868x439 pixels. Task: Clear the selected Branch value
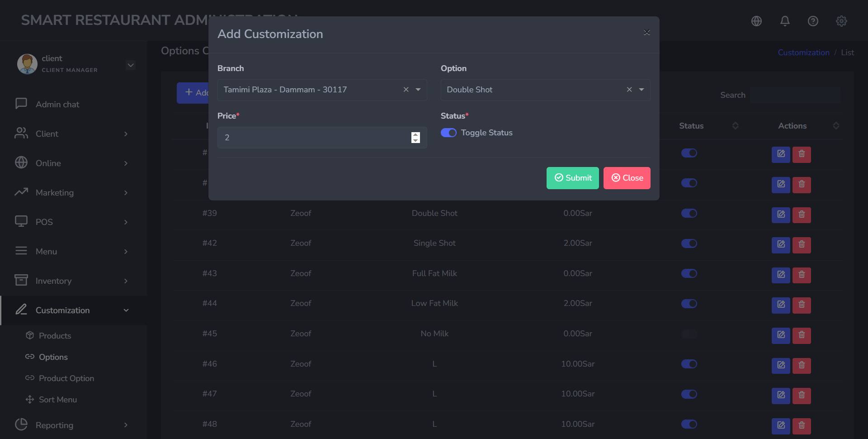coord(406,90)
